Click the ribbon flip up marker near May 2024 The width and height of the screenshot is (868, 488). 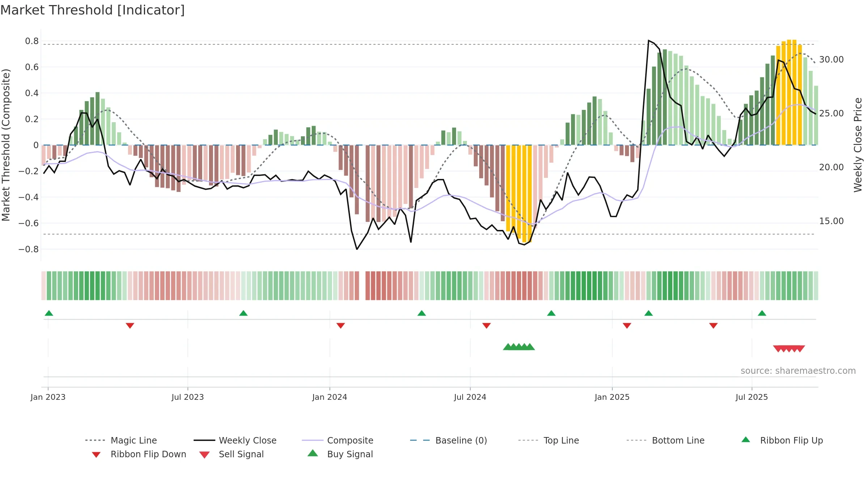(x=422, y=313)
